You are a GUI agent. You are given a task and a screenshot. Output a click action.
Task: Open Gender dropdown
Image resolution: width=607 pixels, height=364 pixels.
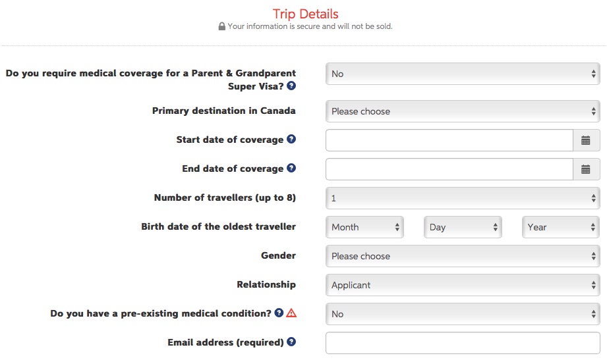462,256
